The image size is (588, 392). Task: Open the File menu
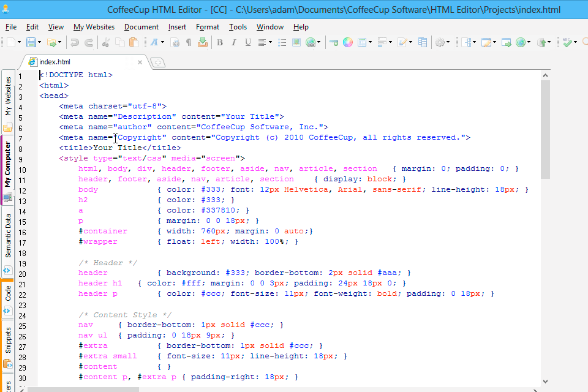[x=11, y=27]
